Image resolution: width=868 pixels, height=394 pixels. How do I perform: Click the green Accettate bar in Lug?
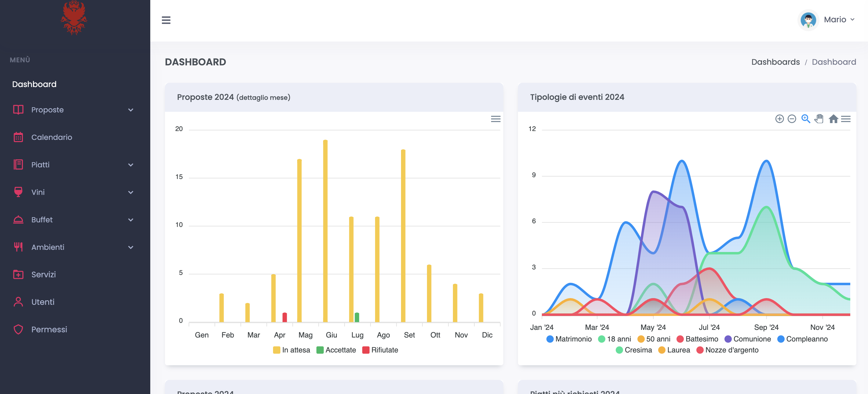pyautogui.click(x=357, y=317)
